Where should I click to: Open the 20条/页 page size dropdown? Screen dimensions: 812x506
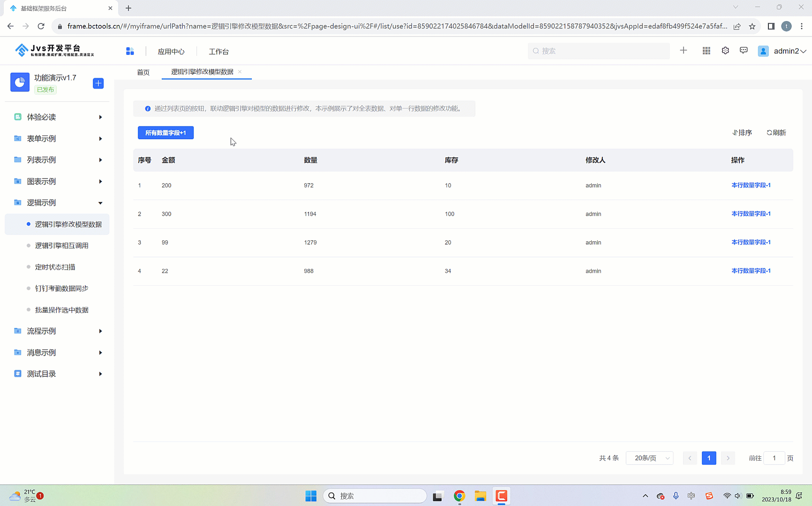(x=650, y=458)
